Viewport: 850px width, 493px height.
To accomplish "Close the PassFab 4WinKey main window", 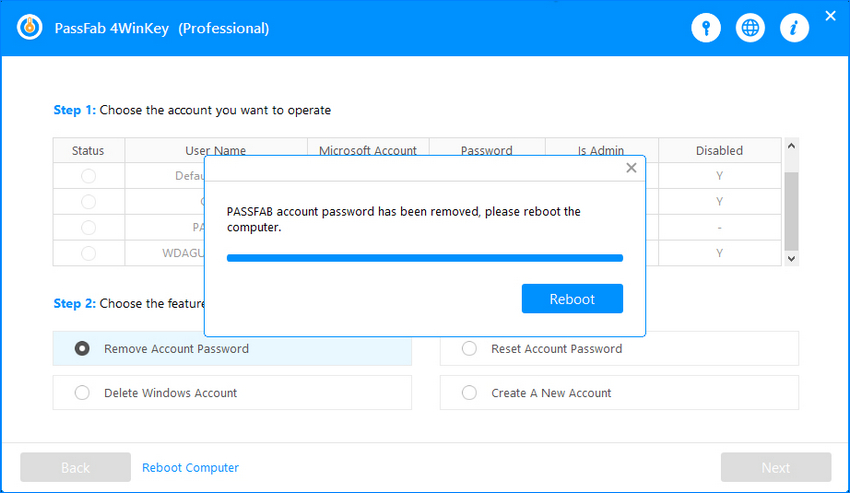I will [x=830, y=16].
